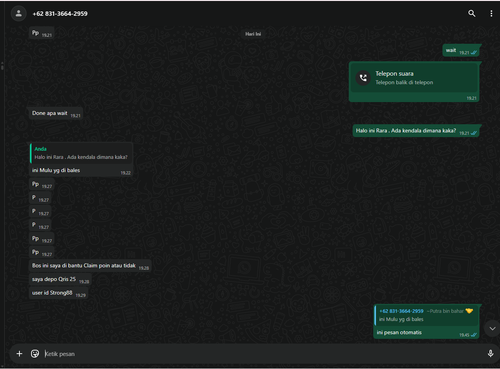Viewport: 500px width, 369px height.
Task: Open search in this chat
Action: 471,13
